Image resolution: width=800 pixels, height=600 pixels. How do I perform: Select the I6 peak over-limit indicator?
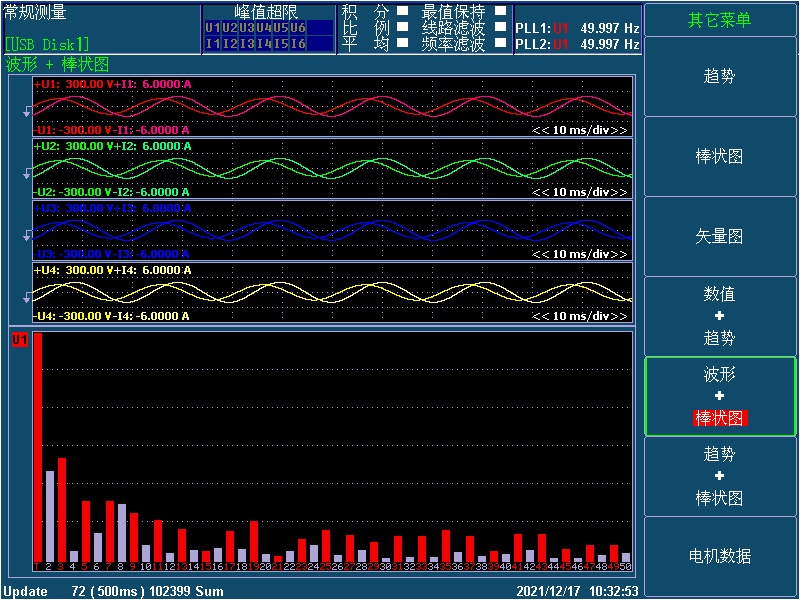(x=298, y=44)
